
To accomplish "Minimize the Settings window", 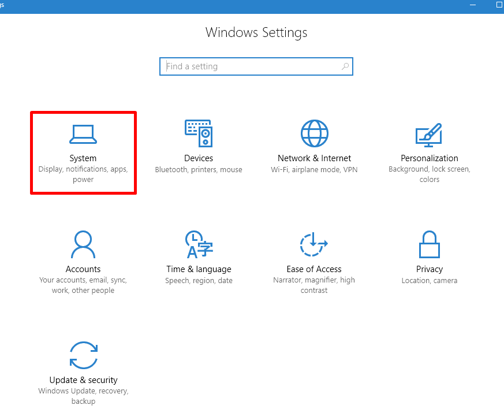I will point(473,5).
